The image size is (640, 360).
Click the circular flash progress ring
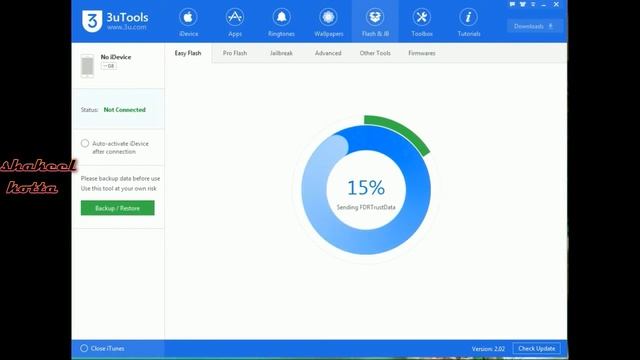tap(366, 189)
